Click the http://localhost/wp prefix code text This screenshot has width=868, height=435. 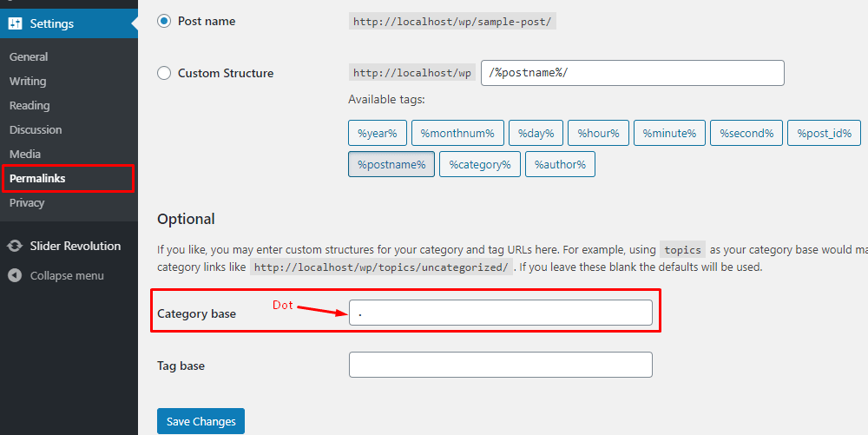click(x=411, y=73)
